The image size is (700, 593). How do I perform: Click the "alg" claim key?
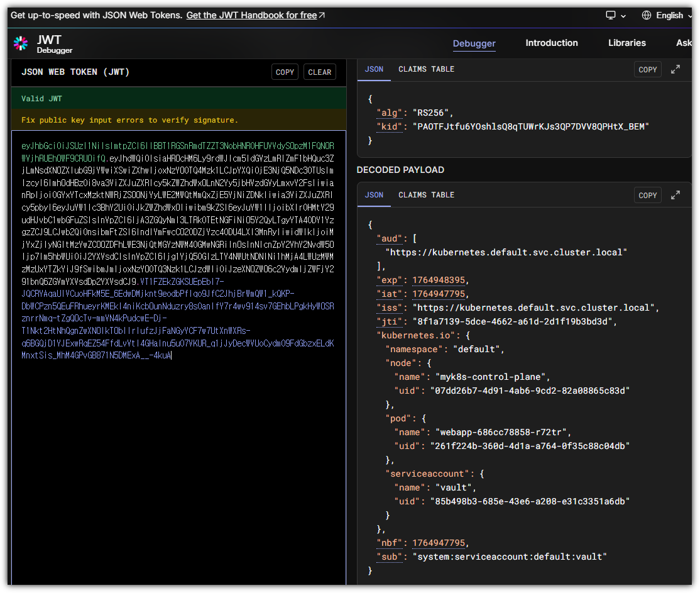point(389,113)
